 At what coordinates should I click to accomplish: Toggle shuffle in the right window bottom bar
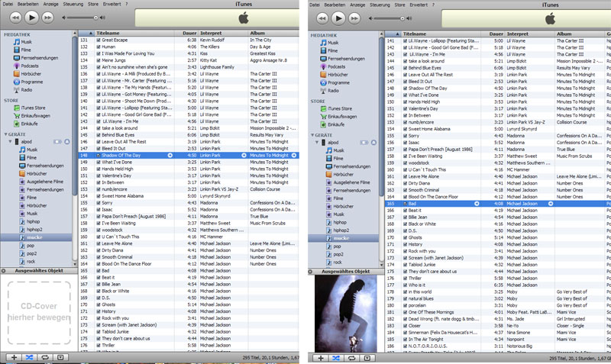[336, 358]
